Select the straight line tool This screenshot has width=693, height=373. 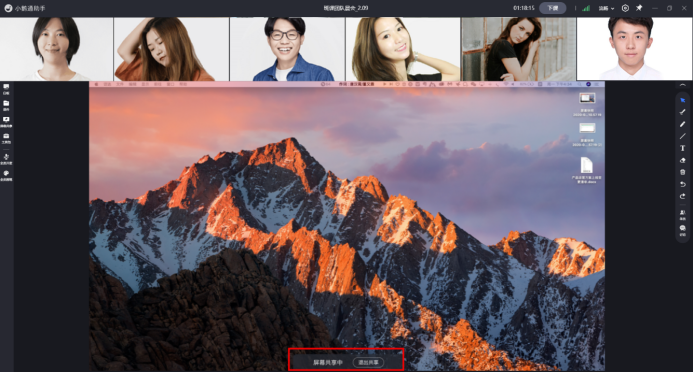coord(683,136)
